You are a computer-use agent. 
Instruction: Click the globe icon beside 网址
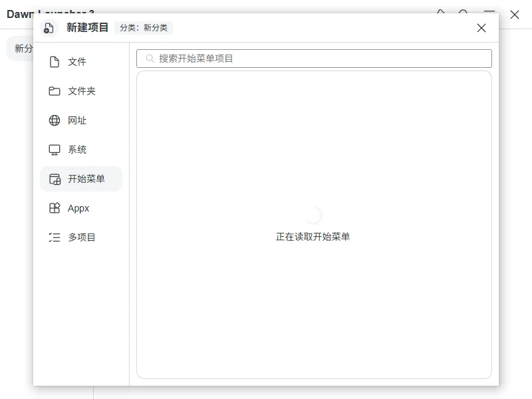pos(55,120)
